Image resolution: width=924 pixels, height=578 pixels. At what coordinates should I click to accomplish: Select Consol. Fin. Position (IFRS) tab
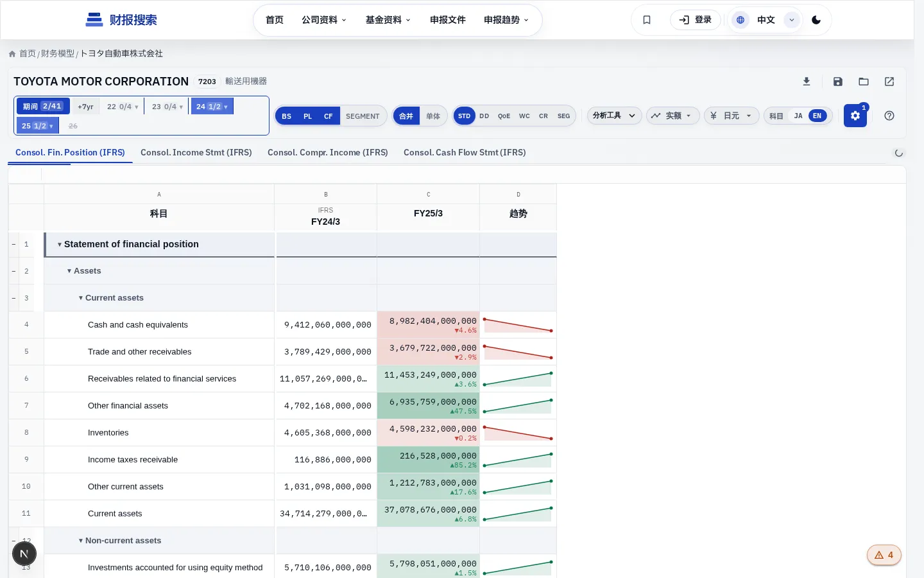(70, 153)
